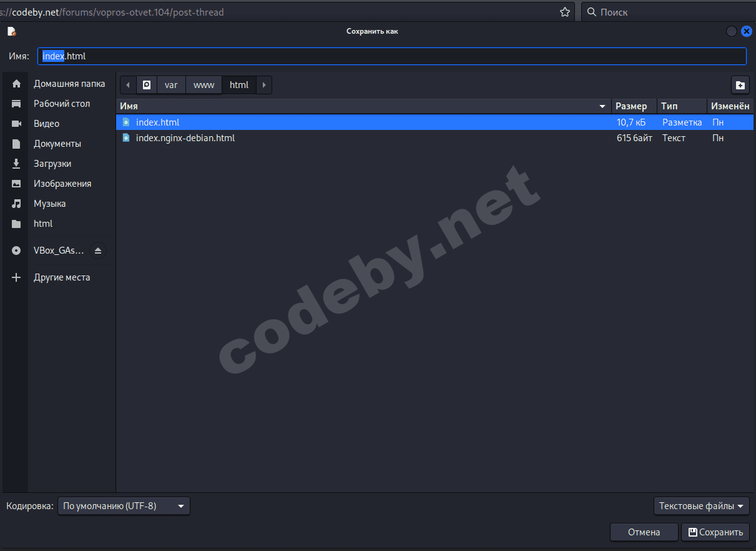Click the music note icon
This screenshot has width=756, height=551.
[x=16, y=204]
